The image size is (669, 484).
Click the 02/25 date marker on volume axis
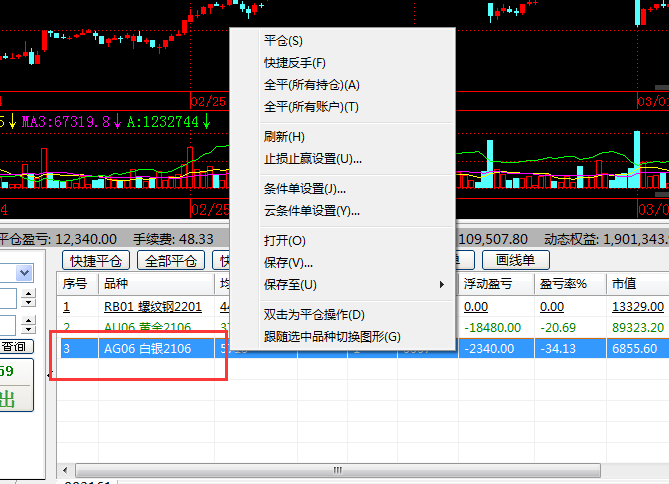210,210
